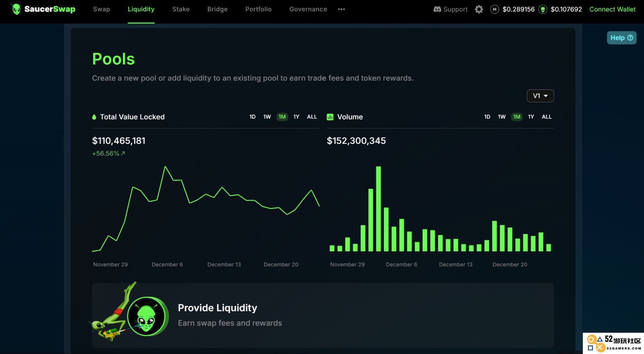Click the SAUCE token price icon
The height and width of the screenshot is (354, 644).
tap(543, 9)
